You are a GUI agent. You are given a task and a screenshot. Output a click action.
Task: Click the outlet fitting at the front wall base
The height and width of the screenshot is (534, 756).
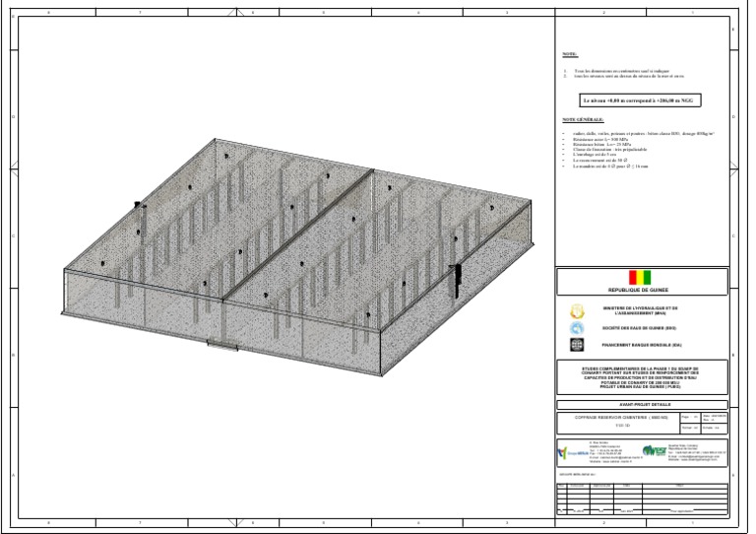click(222, 345)
